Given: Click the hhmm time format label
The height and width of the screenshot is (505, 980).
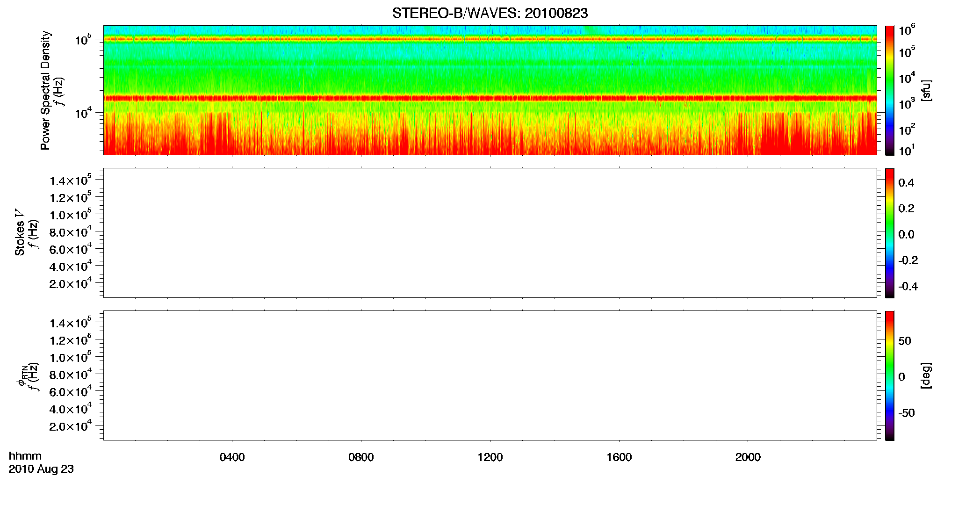Looking at the screenshot, I should 25,456.
